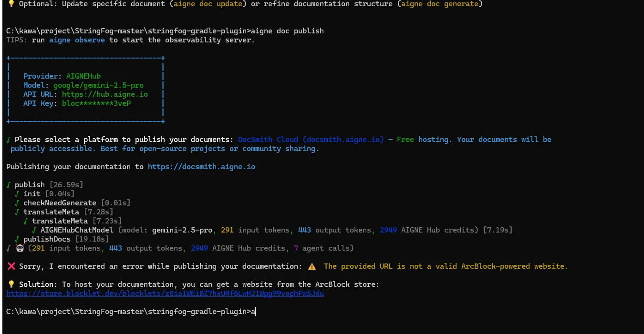This screenshot has width=644, height=334.
Task: Click 'DocSmith Cloud (docsmith.aigne.io)' platform text
Action: 311,140
